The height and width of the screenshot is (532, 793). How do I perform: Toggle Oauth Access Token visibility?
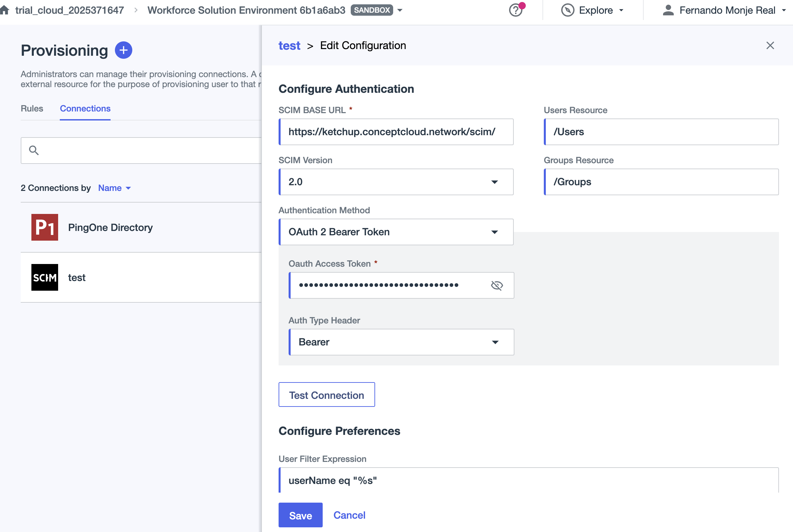[497, 285]
